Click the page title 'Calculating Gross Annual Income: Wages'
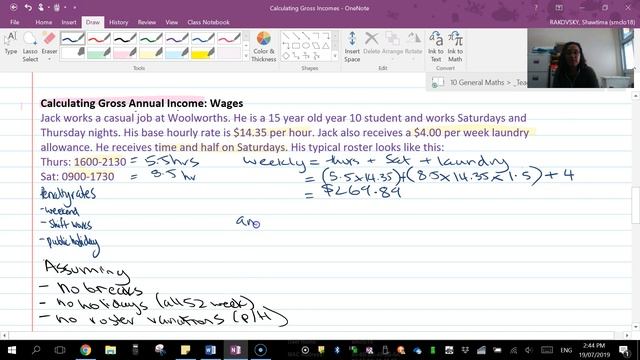Viewport: 640px width, 360px height. coord(142,103)
